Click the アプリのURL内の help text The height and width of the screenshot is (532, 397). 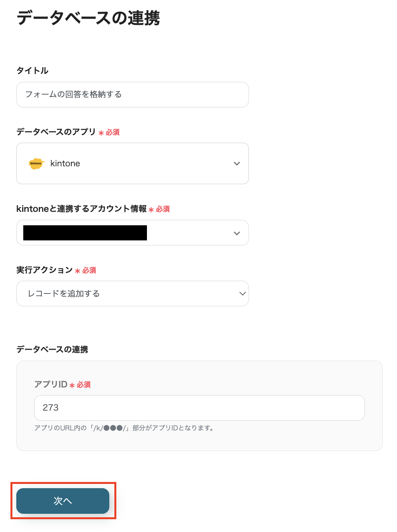(x=124, y=428)
